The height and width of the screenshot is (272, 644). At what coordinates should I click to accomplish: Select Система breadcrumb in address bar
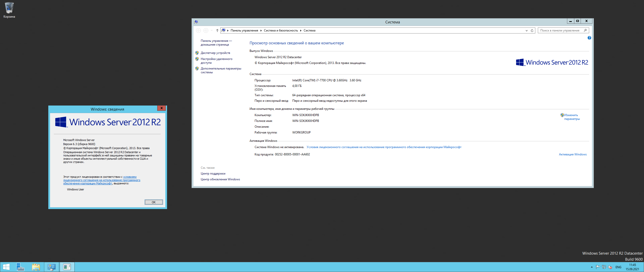[309, 30]
